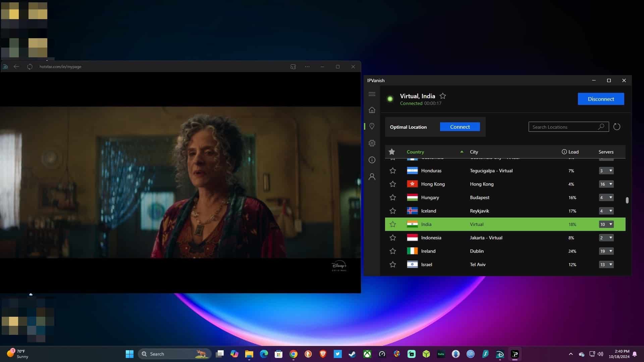Open IPVanish settings gear icon
Screen dimensions: 644x362
click(x=372, y=143)
